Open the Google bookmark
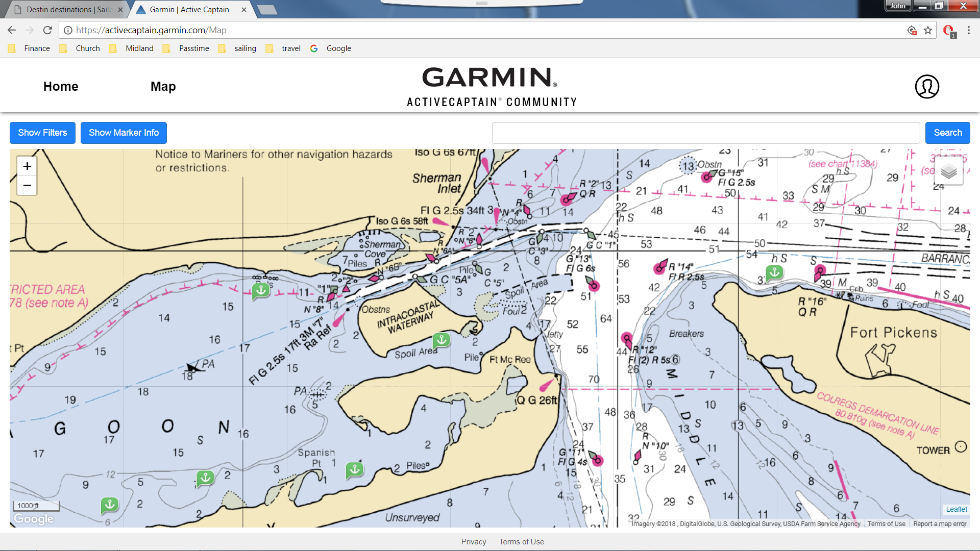The height and width of the screenshot is (551, 980). pyautogui.click(x=331, y=48)
